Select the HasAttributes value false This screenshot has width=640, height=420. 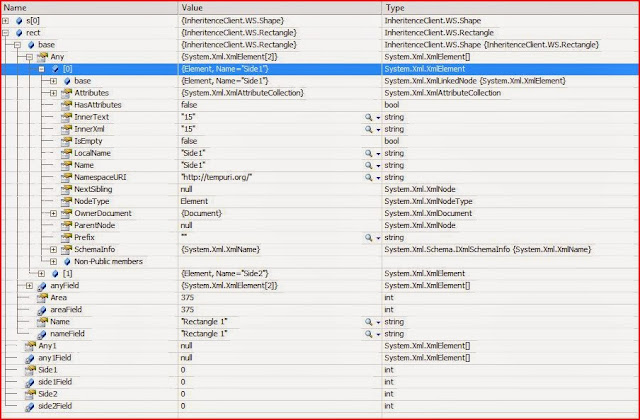(189, 105)
